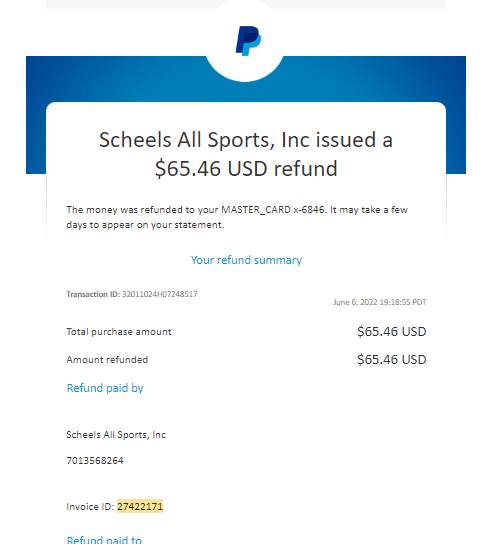The image size is (502, 544).
Task: Open the 'Refund paid by' heading
Action: coord(105,388)
